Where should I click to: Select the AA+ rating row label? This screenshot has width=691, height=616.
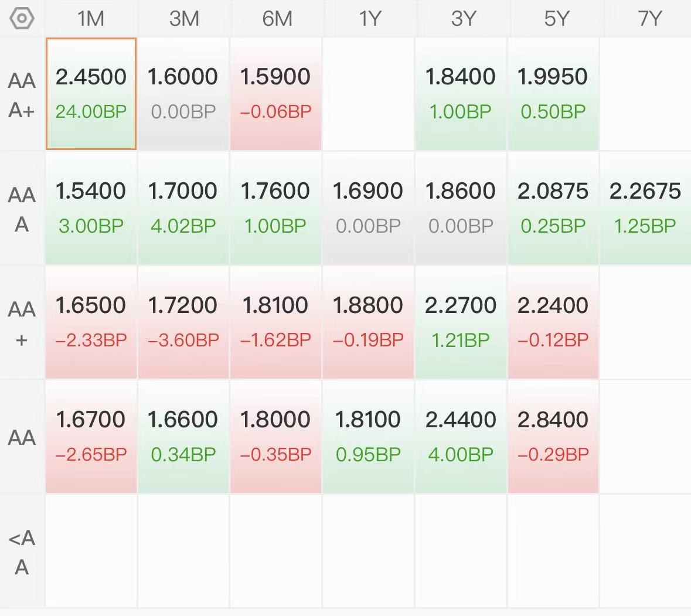tap(22, 323)
